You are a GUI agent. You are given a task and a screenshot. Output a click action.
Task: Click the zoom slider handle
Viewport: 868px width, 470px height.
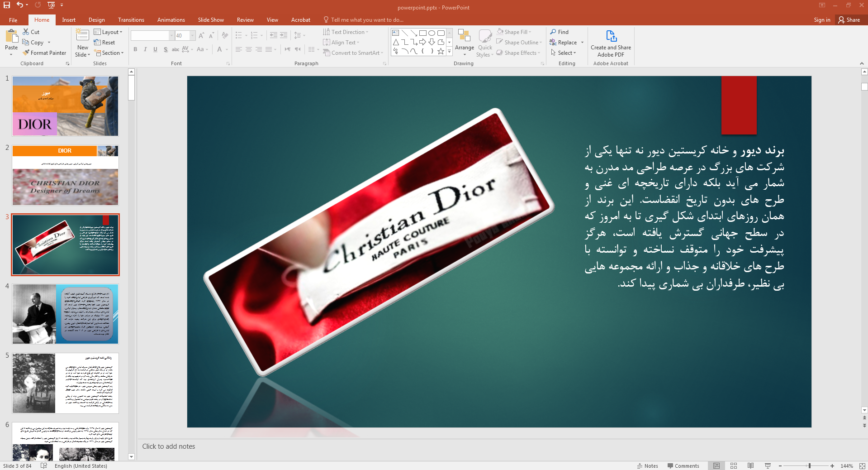click(x=810, y=465)
